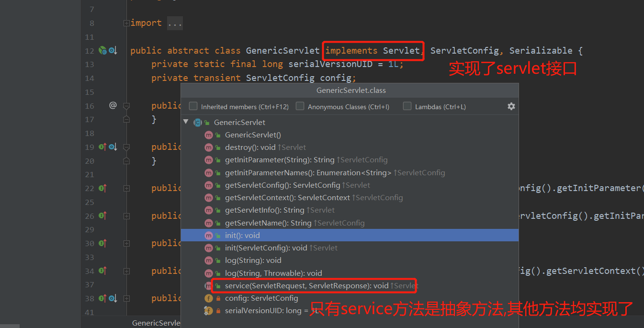Image resolution: width=644 pixels, height=328 pixels.
Task: Click the blue overridden marker on line 19
Action: 113,147
